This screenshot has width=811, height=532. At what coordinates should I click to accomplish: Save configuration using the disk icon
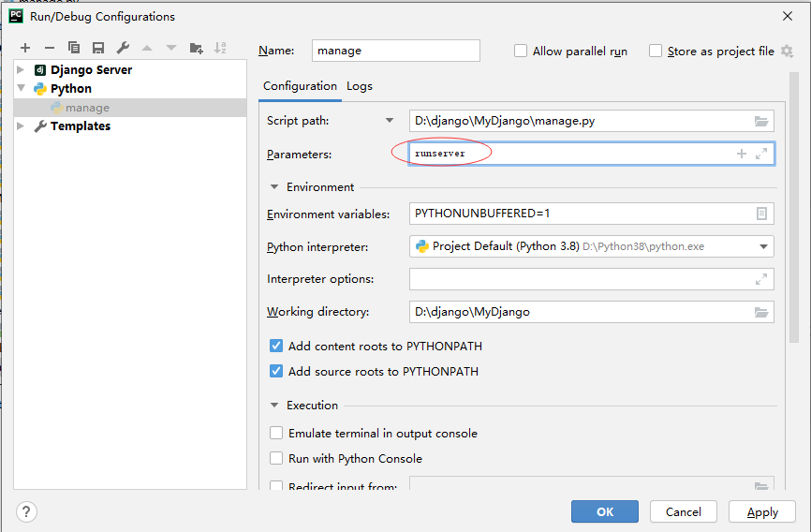coord(98,48)
